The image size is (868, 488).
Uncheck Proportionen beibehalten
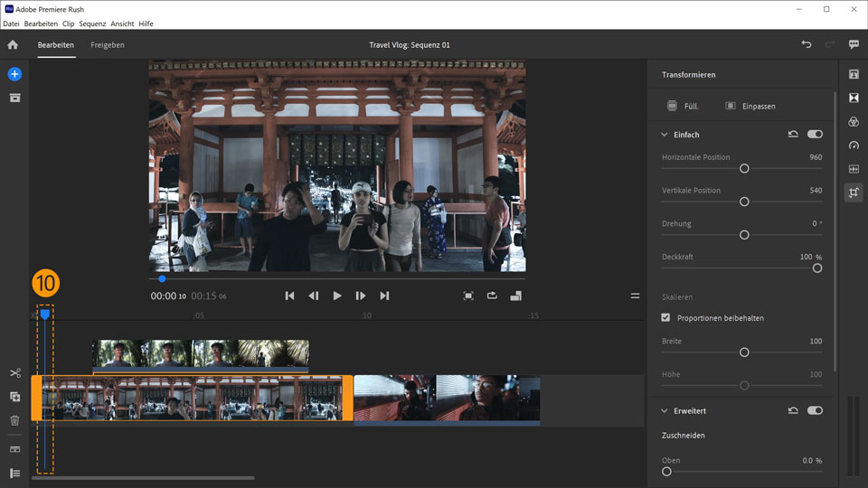click(x=665, y=317)
